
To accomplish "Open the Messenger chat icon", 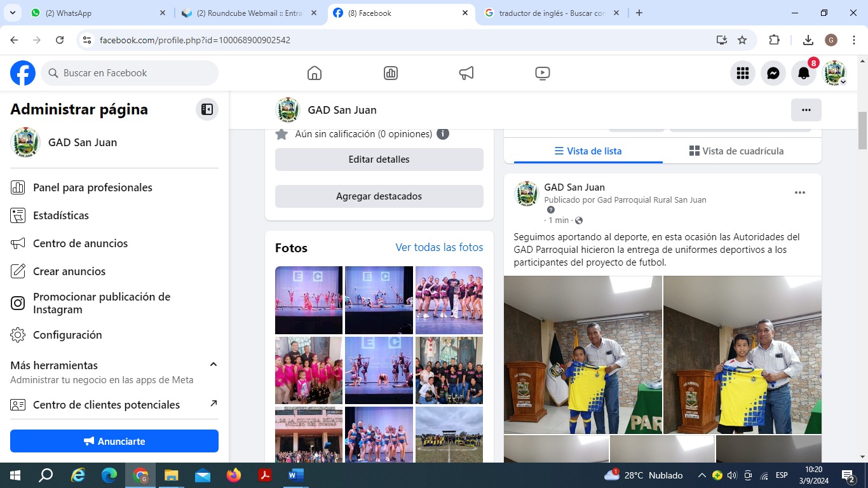I will pos(773,73).
